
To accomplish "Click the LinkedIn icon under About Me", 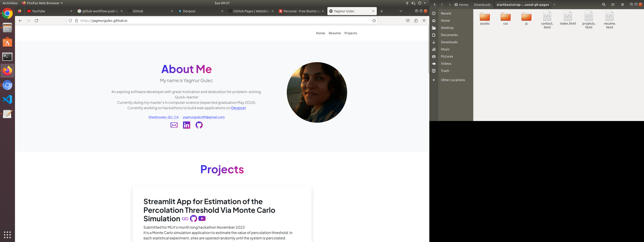I will pyautogui.click(x=186, y=125).
